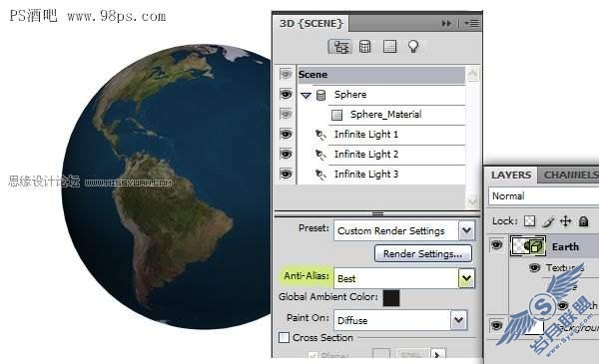Click the Earth layer thumbnail
The image size is (599, 364).
[x=528, y=245]
